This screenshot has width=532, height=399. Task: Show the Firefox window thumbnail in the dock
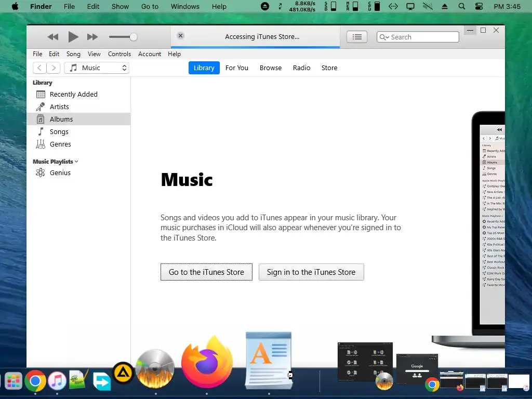coord(451,380)
